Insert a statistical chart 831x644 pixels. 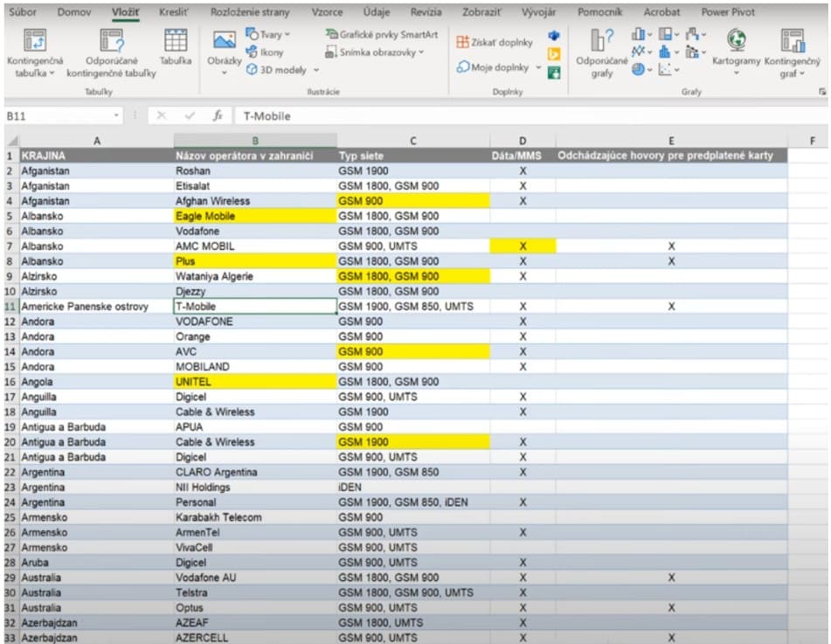(x=668, y=52)
